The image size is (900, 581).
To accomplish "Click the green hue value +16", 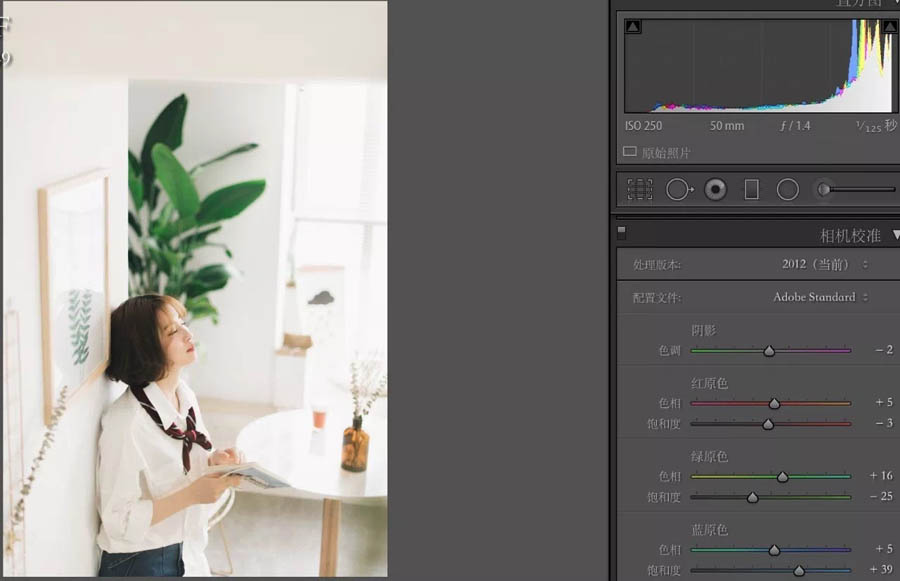I will 881,475.
